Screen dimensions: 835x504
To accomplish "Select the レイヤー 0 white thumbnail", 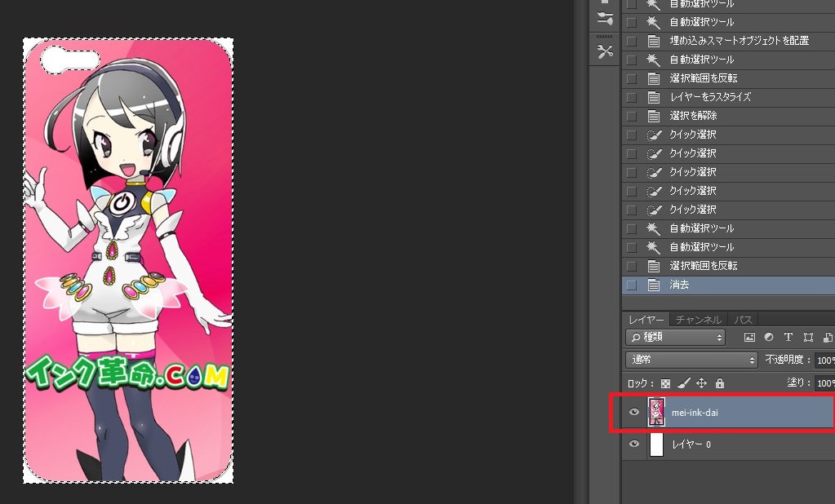I will click(x=656, y=444).
